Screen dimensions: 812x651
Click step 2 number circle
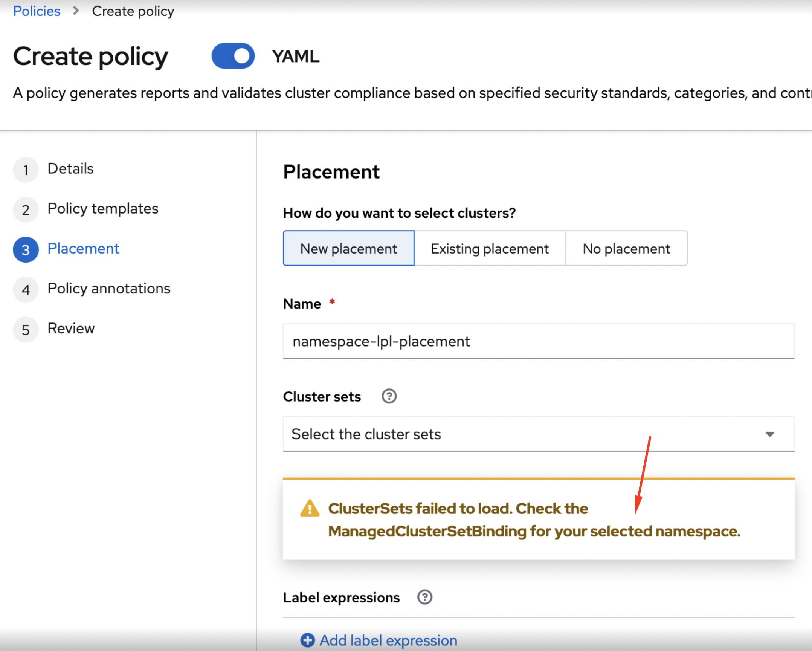coord(26,210)
